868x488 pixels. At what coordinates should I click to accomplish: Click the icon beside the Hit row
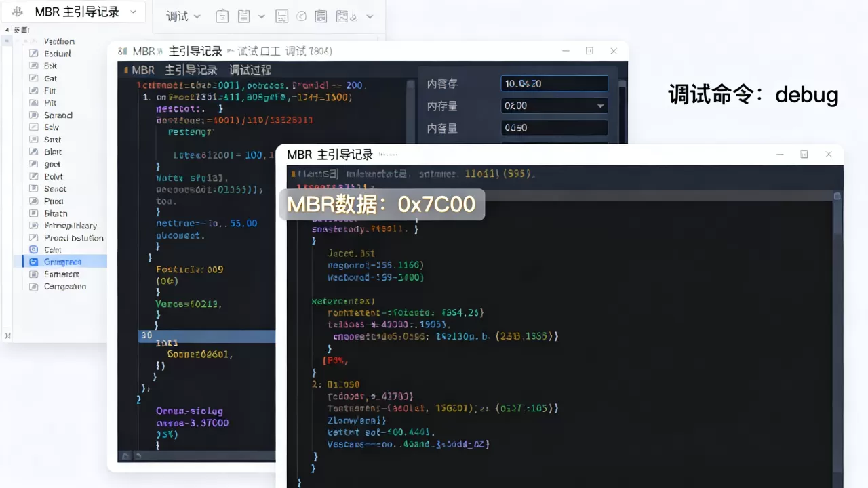(33, 102)
